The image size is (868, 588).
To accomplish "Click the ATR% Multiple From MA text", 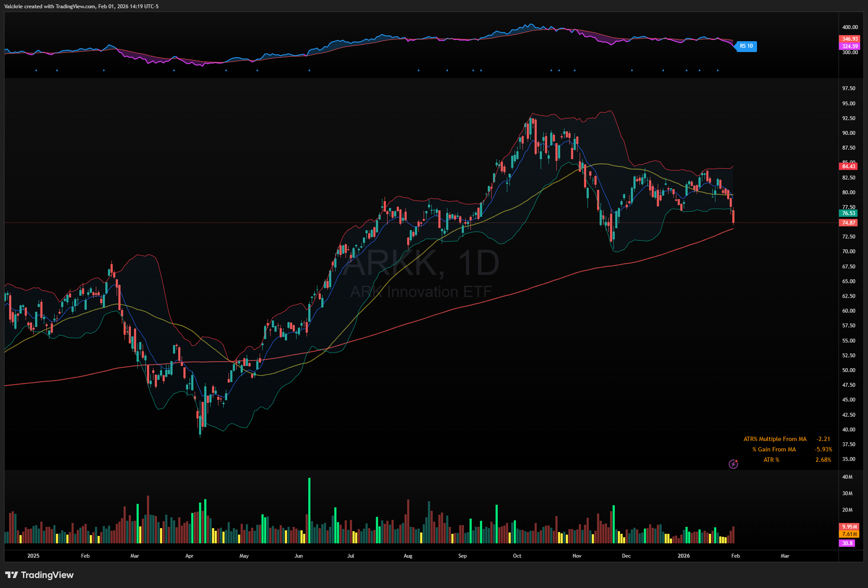I will point(775,439).
